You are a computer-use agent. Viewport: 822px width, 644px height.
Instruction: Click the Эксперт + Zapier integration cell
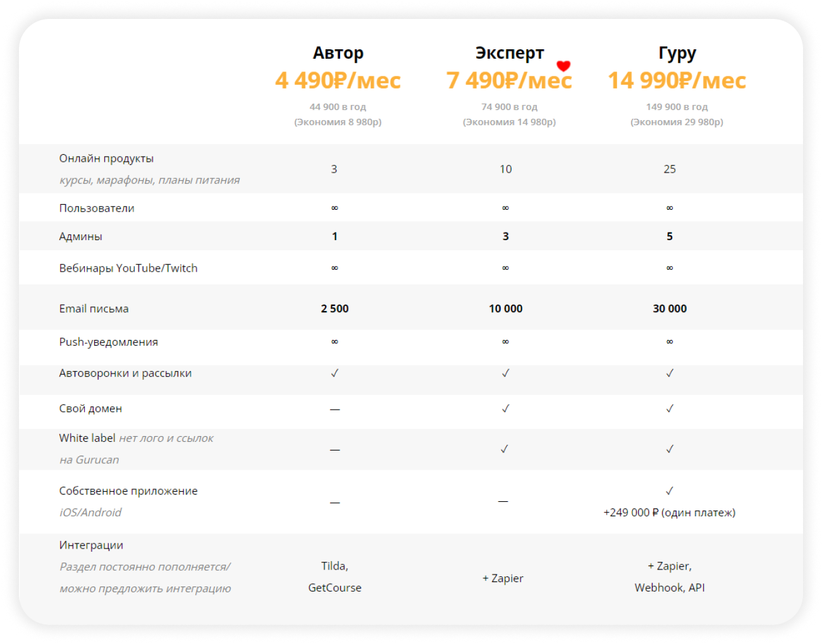pos(503,578)
